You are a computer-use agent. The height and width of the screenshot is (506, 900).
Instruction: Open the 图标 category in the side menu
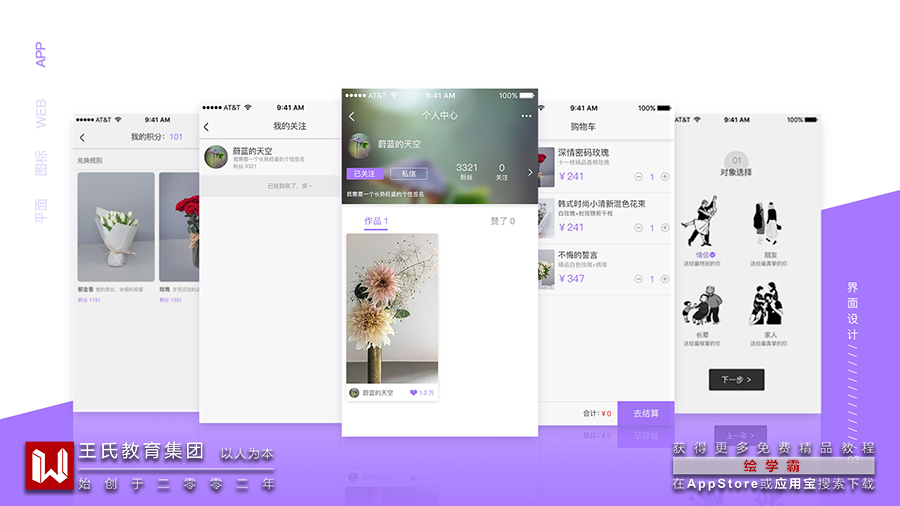(40, 163)
